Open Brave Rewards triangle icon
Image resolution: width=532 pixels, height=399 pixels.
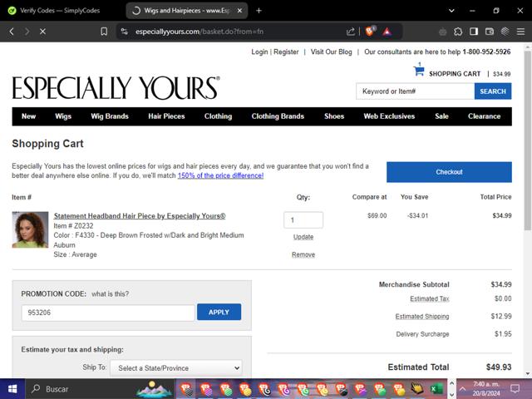coord(387,32)
